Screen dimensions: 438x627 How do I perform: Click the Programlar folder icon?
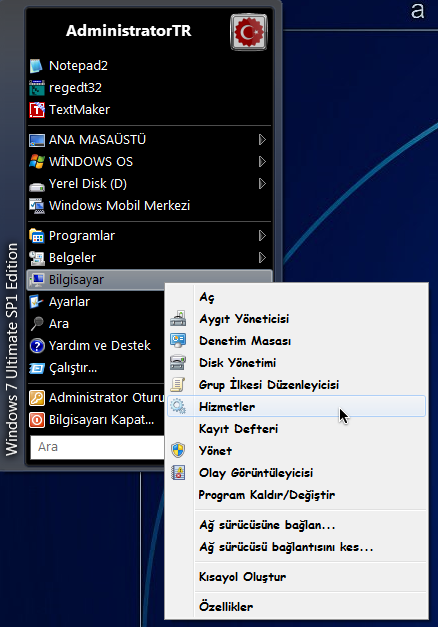[x=37, y=236]
